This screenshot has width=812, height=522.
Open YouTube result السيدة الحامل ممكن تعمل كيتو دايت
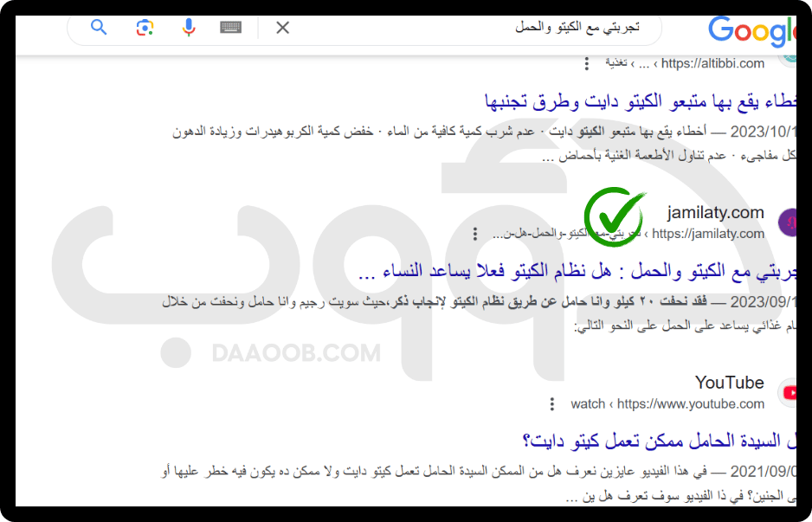coord(658,442)
